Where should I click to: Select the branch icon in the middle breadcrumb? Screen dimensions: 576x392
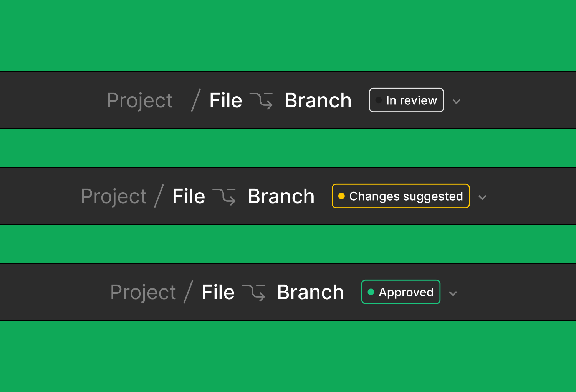click(225, 196)
